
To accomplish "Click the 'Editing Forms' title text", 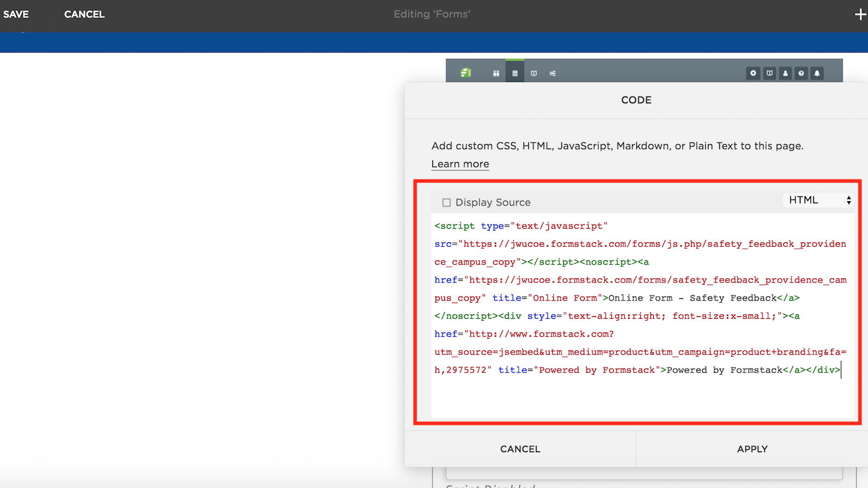I will click(x=432, y=14).
